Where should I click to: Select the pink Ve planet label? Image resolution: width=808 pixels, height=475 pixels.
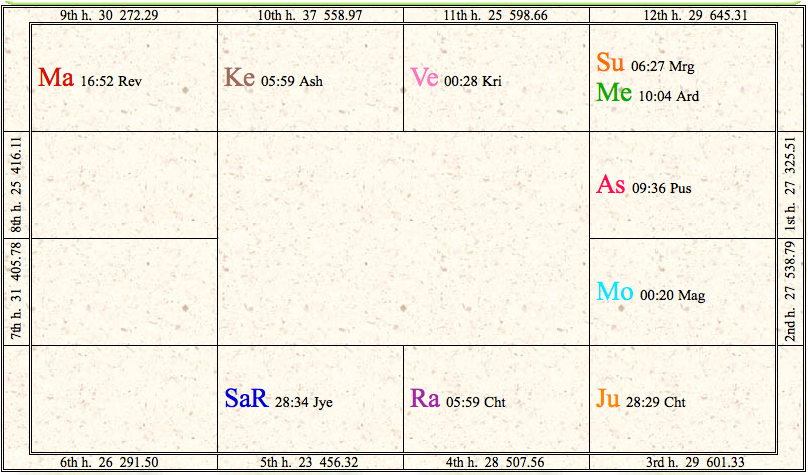424,77
